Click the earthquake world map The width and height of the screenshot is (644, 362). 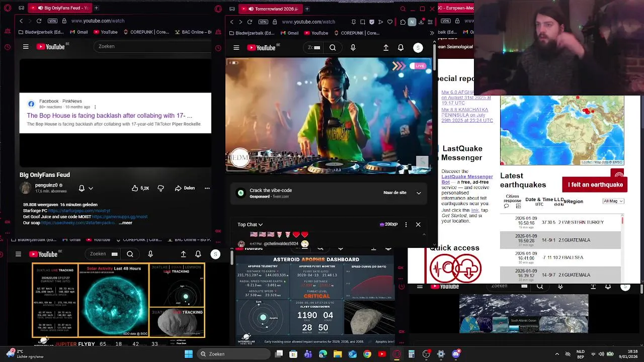pyautogui.click(x=562, y=130)
